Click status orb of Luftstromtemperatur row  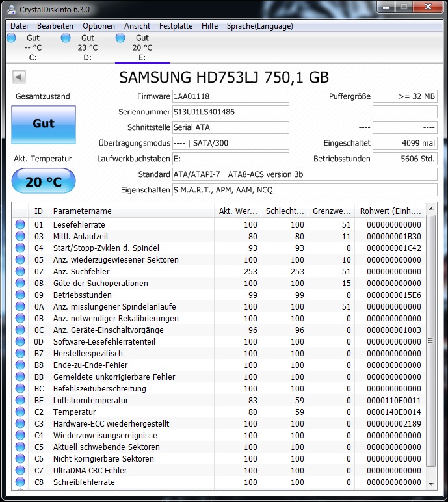[x=20, y=400]
